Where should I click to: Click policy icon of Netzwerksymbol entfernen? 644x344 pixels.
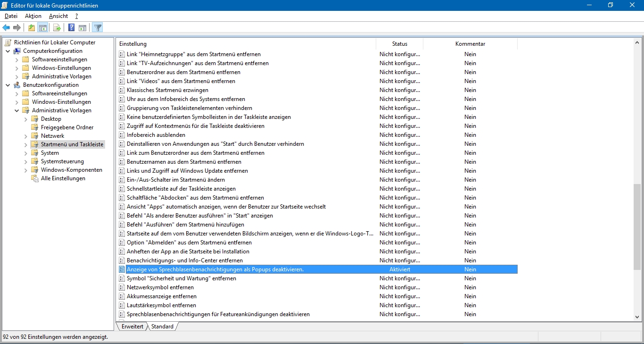(x=122, y=287)
